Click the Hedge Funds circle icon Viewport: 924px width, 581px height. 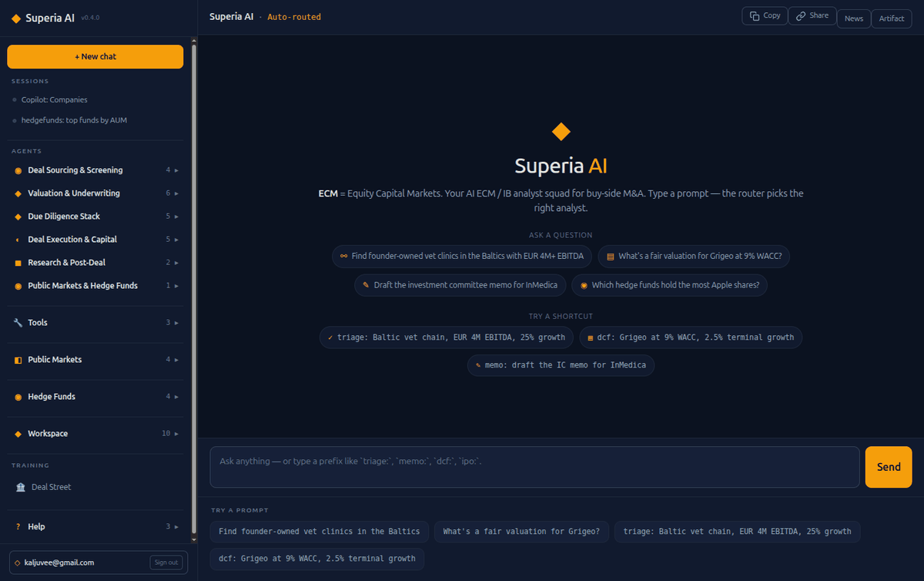[18, 397]
